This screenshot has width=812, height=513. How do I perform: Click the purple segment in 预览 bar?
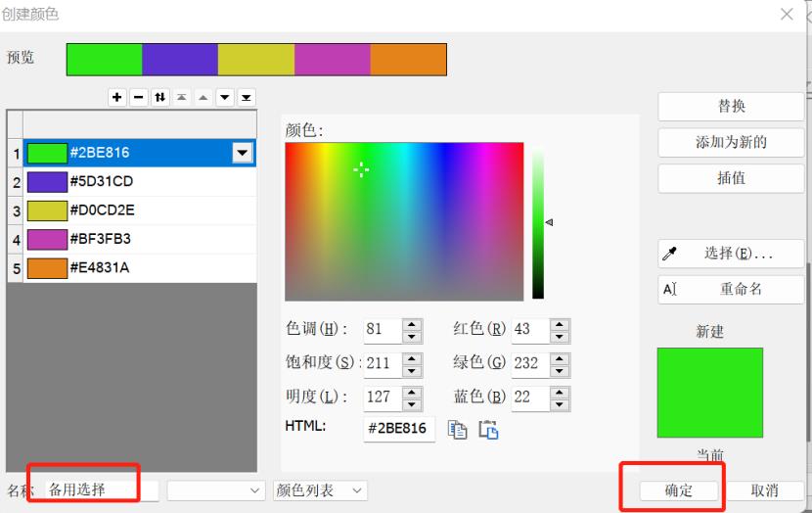click(180, 60)
